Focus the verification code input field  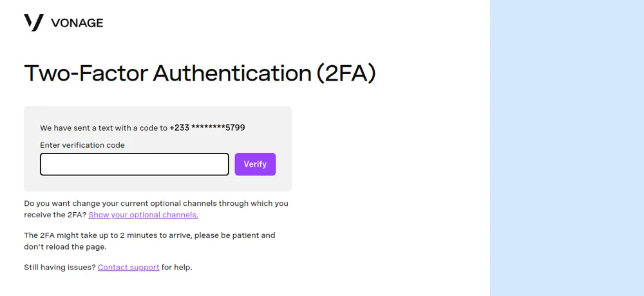click(134, 164)
